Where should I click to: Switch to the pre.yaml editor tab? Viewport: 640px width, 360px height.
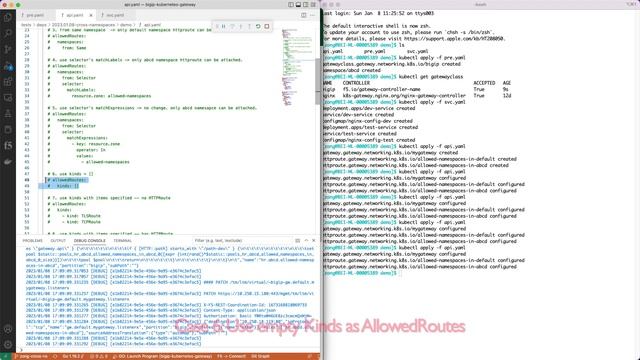point(35,15)
